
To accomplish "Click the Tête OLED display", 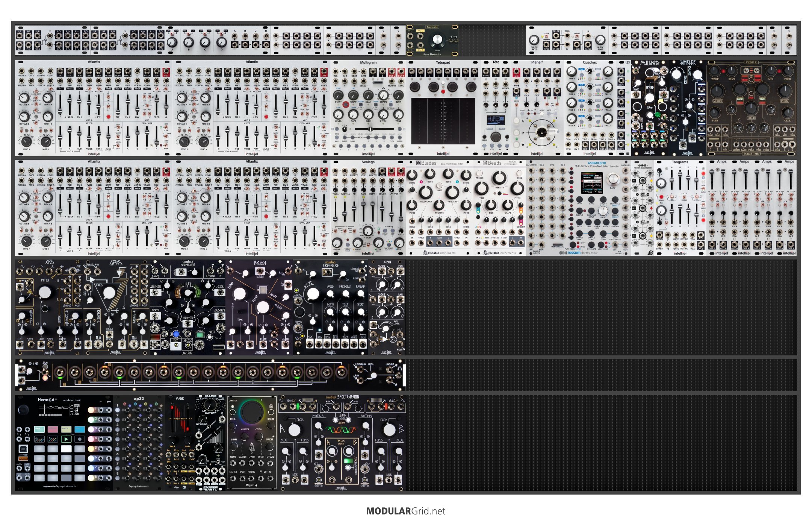I will 496,120.
